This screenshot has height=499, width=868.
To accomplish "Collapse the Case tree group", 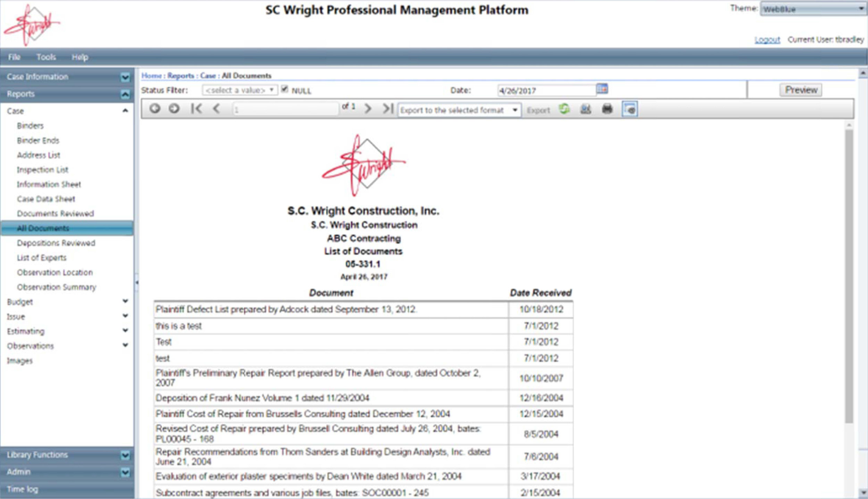I will 125,111.
